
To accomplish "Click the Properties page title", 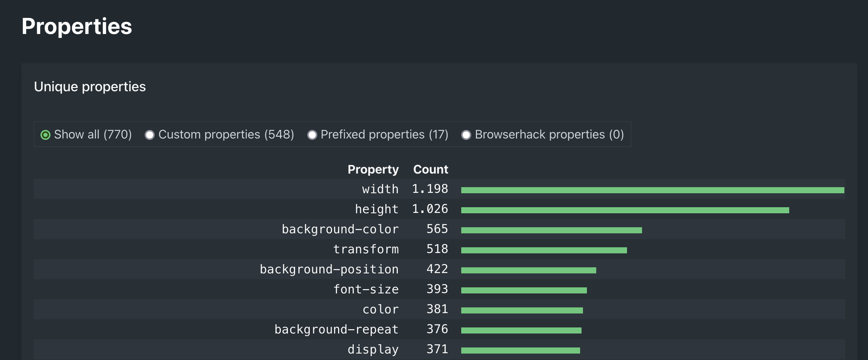I will click(x=77, y=26).
